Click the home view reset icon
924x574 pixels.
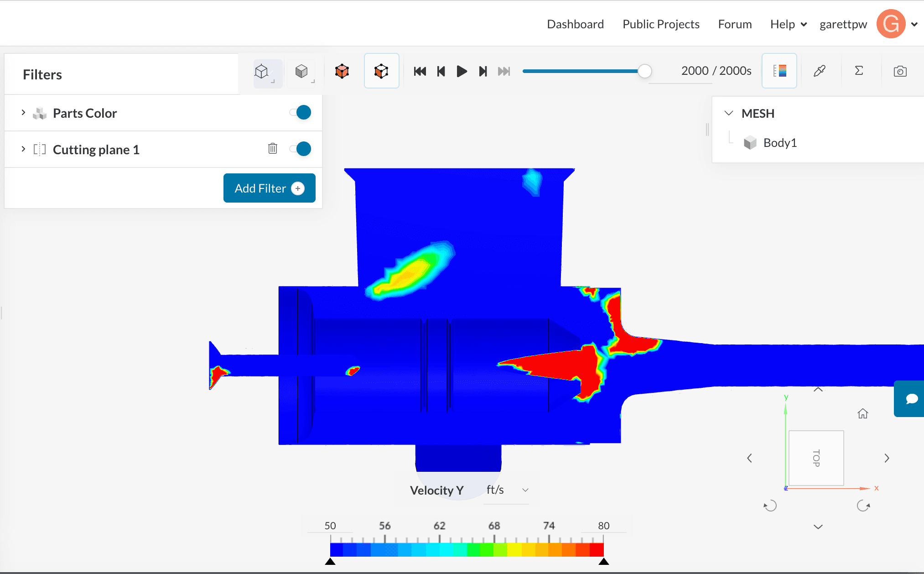click(862, 414)
